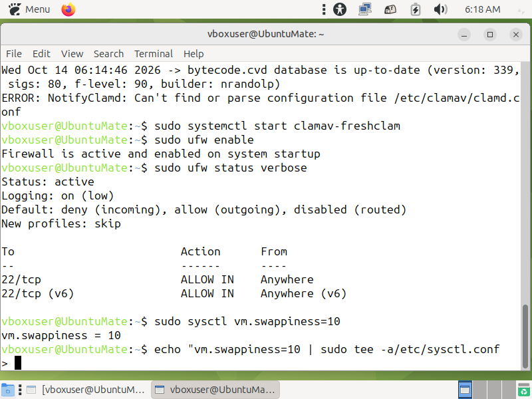The height and width of the screenshot is (399, 532).
Task: Open the accessibility indicator in panel
Action: (340, 9)
